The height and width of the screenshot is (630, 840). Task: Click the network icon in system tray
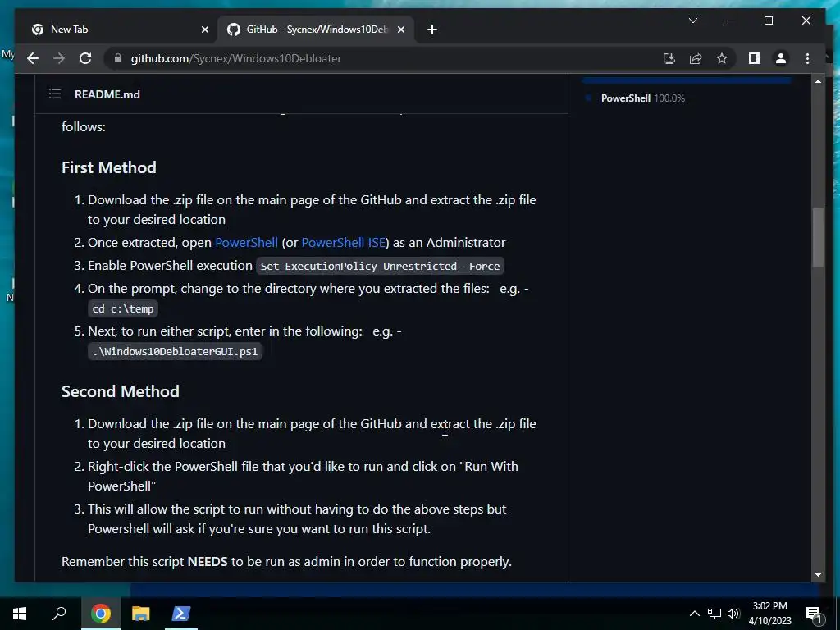tap(714, 614)
